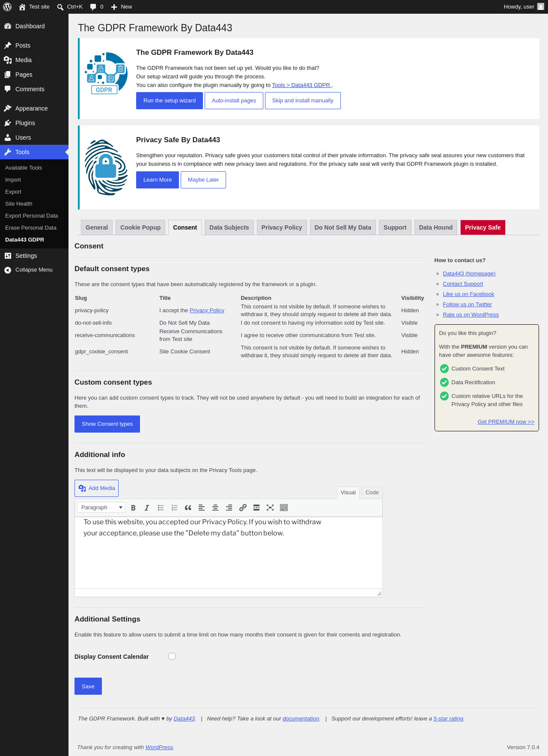This screenshot has height=756, width=548.
Task: Open the documentation link in footer
Action: tap(301, 719)
